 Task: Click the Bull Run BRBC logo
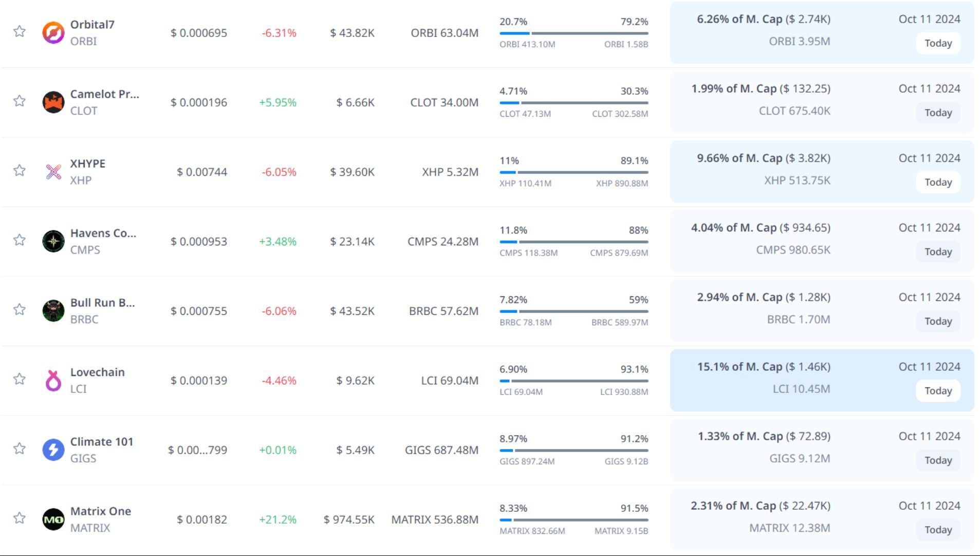pyautogui.click(x=53, y=311)
